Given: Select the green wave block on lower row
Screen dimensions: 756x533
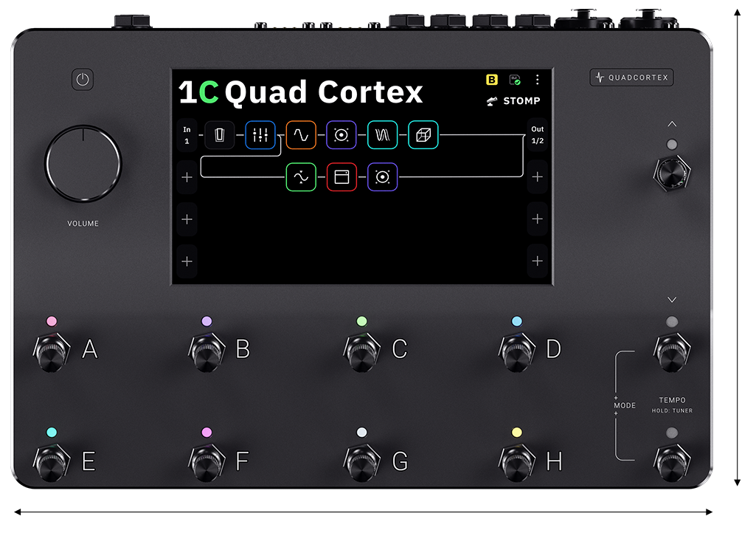Looking at the screenshot, I should (x=301, y=177).
